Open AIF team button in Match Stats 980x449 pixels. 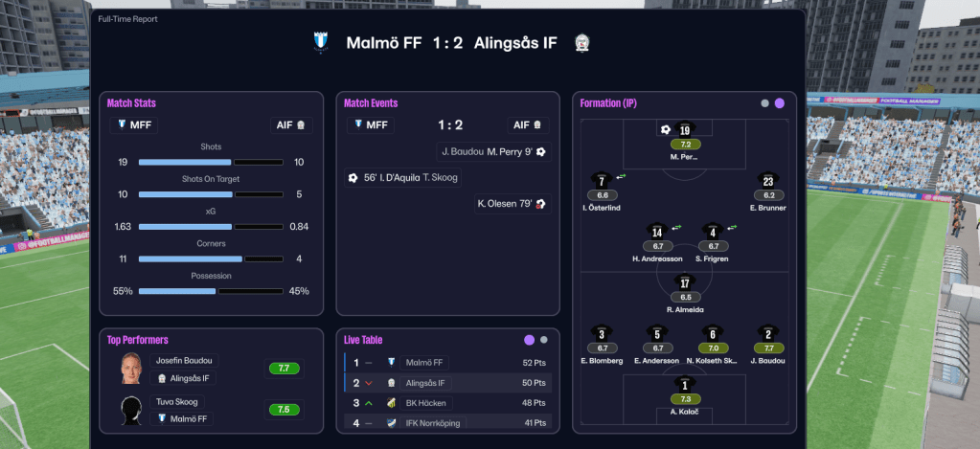point(288,124)
